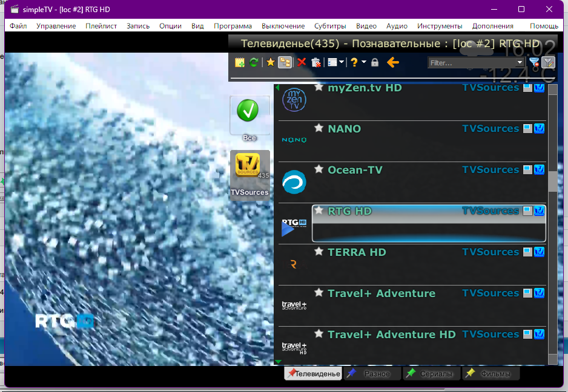Open the Плейлист menu
568x392 pixels.
101,26
